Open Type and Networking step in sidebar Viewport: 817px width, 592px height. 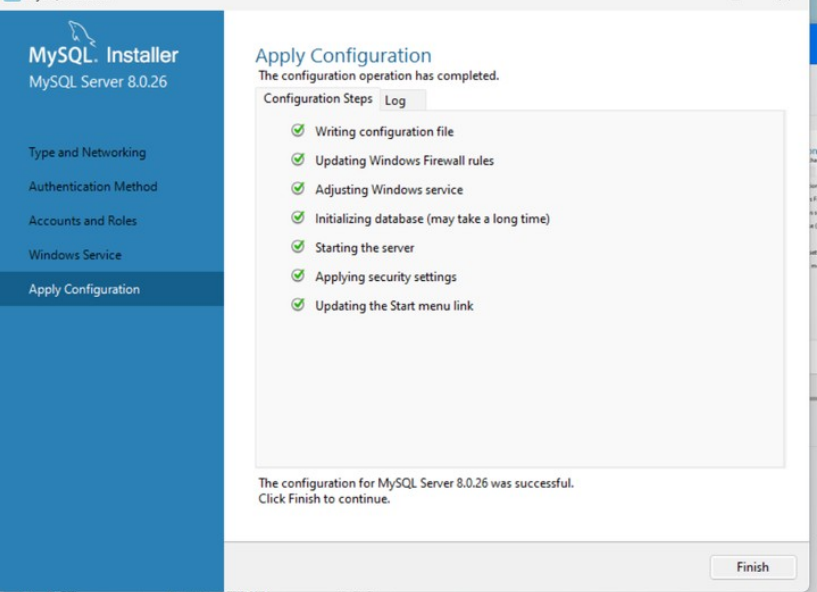click(88, 152)
